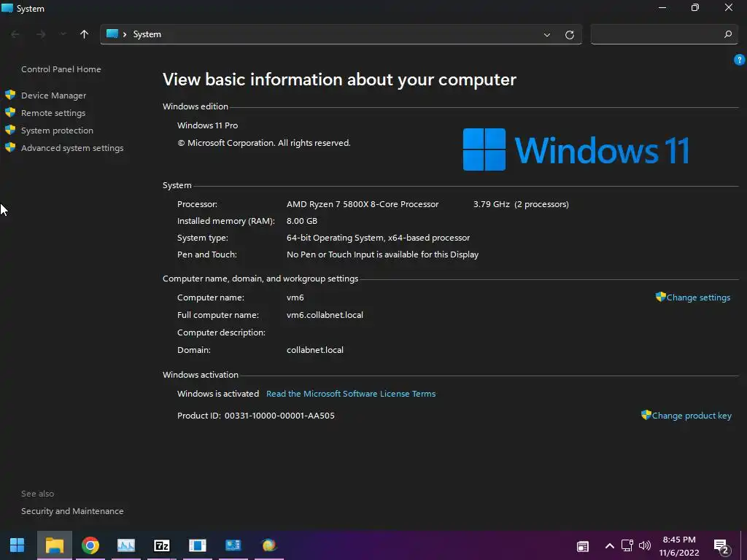Open the blue window taskbar app

point(197,545)
